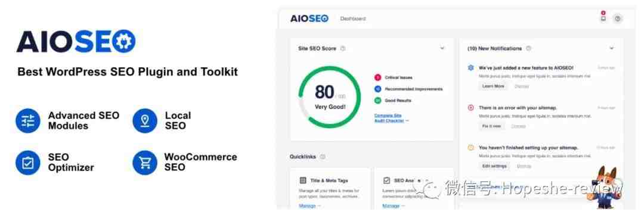Click the Advanced SEO Modules sliders icon
The height and width of the screenshot is (218, 644).
[x=28, y=121]
